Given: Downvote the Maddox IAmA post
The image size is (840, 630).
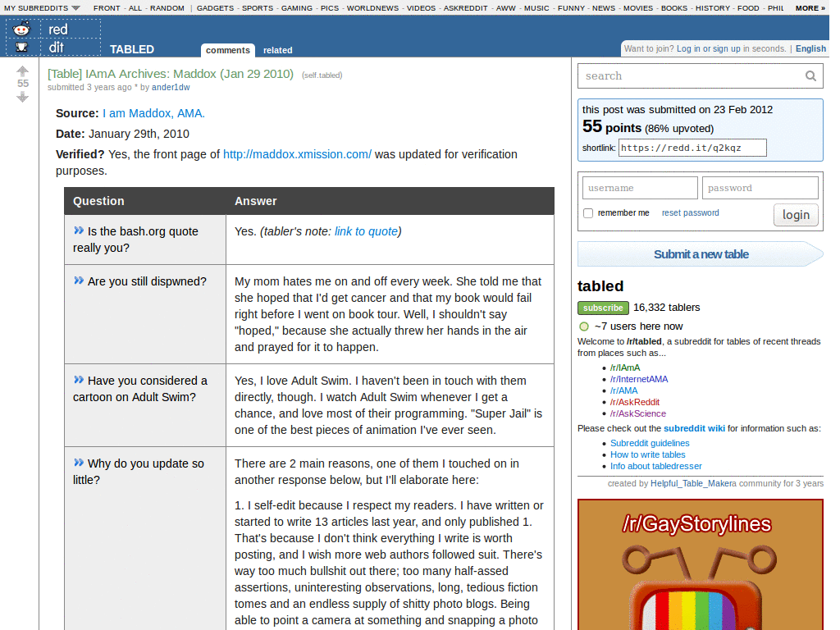Looking at the screenshot, I should [x=23, y=98].
